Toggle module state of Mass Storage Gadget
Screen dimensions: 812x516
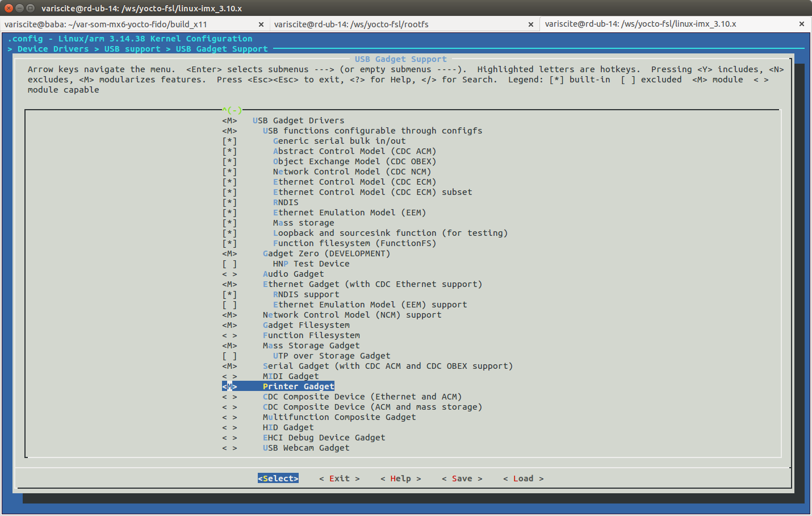(x=229, y=346)
